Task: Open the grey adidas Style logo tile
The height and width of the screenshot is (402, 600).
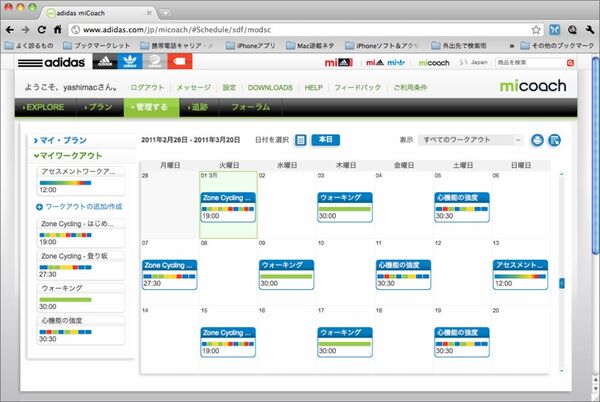Action: [155, 62]
